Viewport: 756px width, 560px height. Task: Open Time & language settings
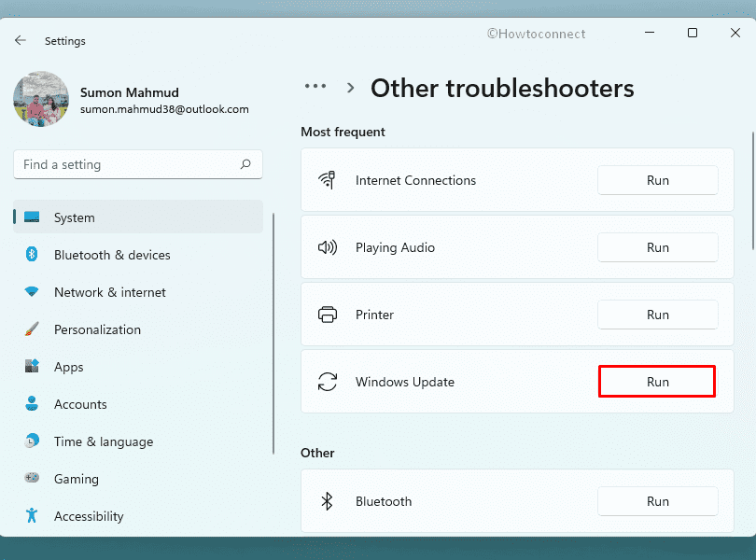coord(138,441)
